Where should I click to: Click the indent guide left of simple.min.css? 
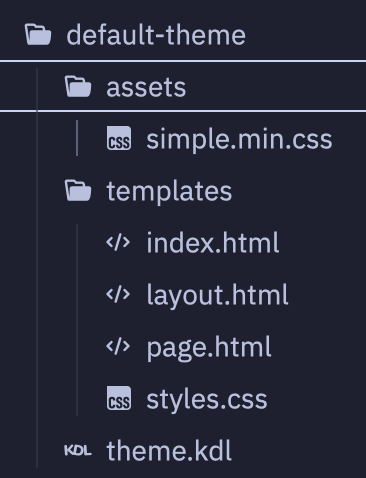click(x=77, y=138)
